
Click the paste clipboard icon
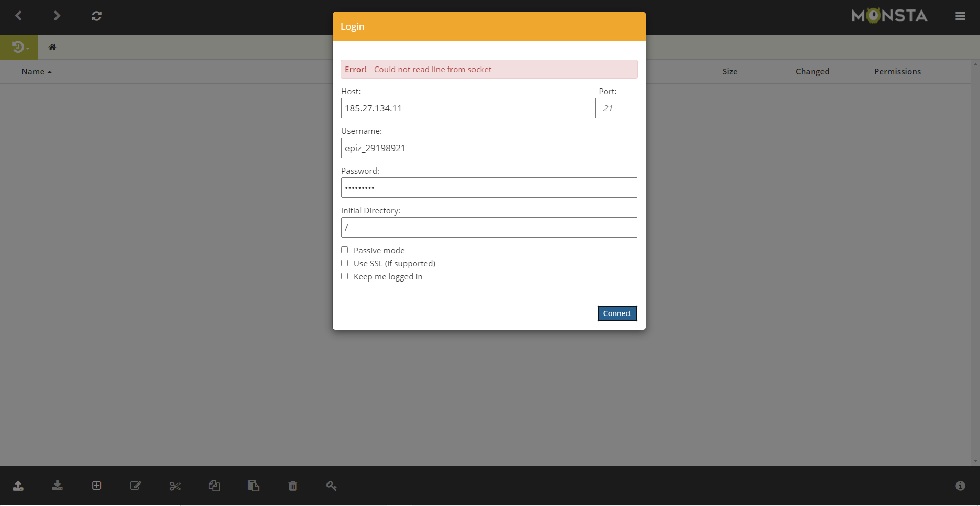[253, 486]
